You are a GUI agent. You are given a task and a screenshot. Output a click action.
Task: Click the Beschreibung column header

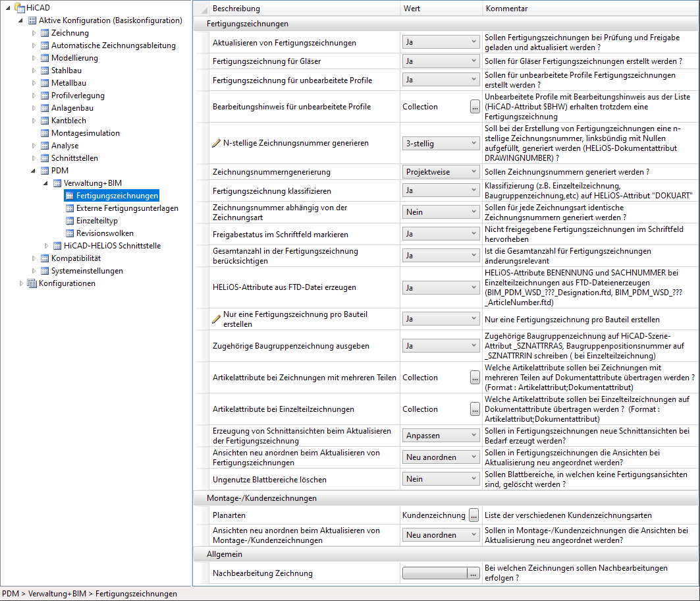click(x=305, y=8)
